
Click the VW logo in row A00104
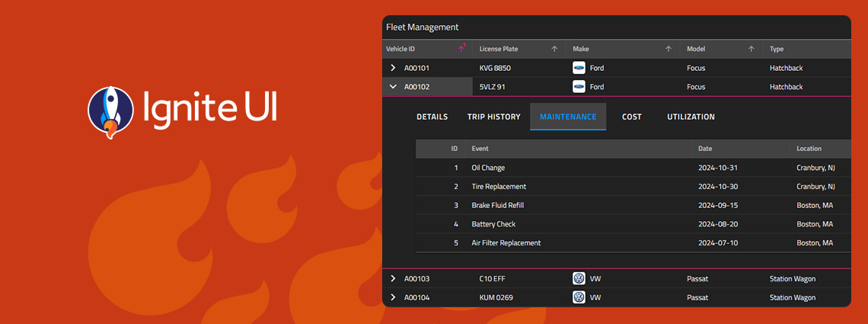(x=579, y=297)
